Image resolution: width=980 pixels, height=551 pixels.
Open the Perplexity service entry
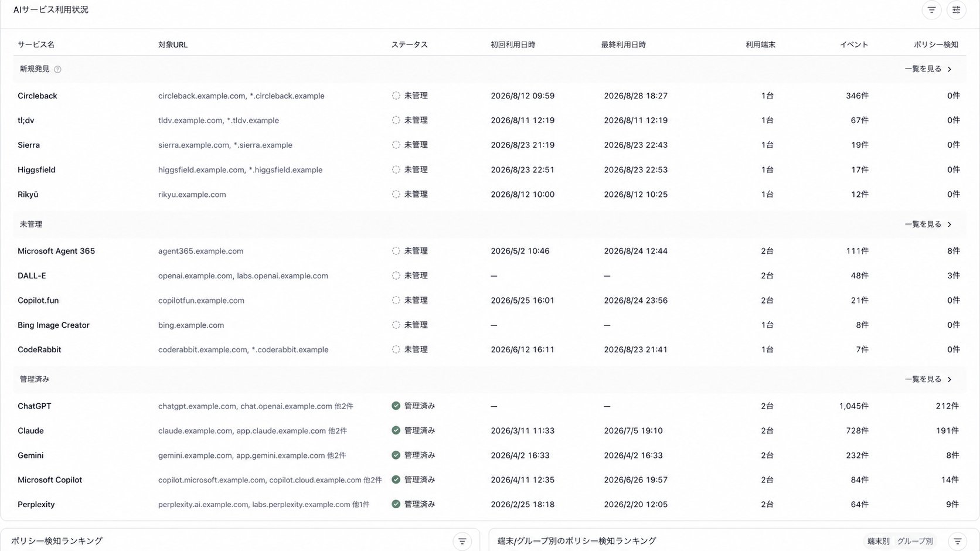[36, 504]
